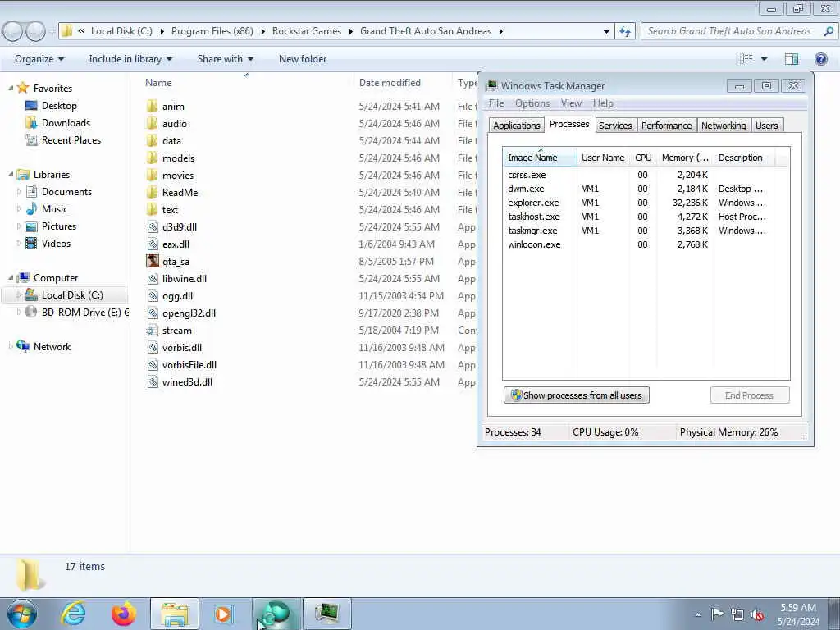Screen dimensions: 840x630
Task: Click the muted volume tray icon
Action: tap(757, 614)
